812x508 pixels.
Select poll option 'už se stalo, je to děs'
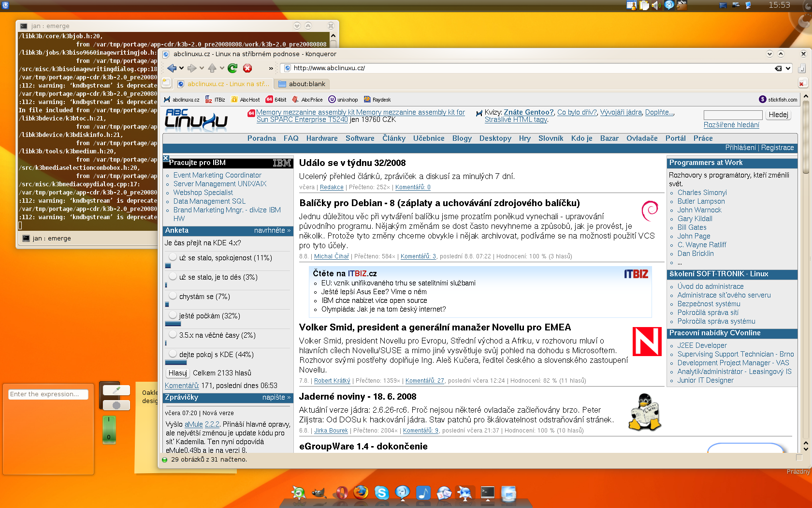pyautogui.click(x=173, y=277)
